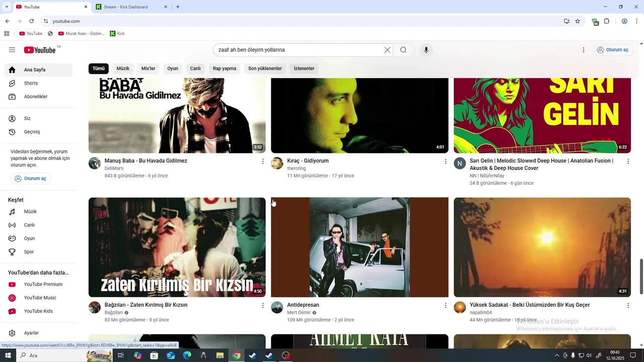Viewport: 644px width, 362px height.
Task: Open options menu for Kıraç - Gidiyorum video
Action: click(x=445, y=161)
